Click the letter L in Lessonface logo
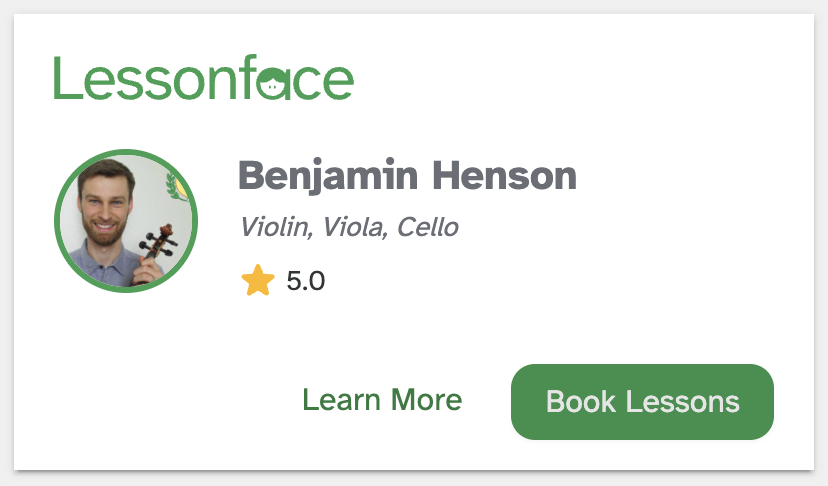 (x=66, y=79)
